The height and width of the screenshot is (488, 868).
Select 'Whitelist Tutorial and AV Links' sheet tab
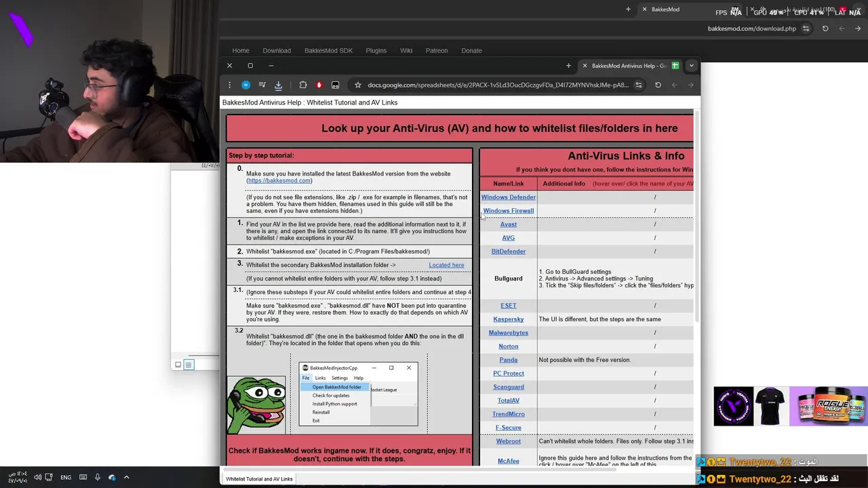259,479
